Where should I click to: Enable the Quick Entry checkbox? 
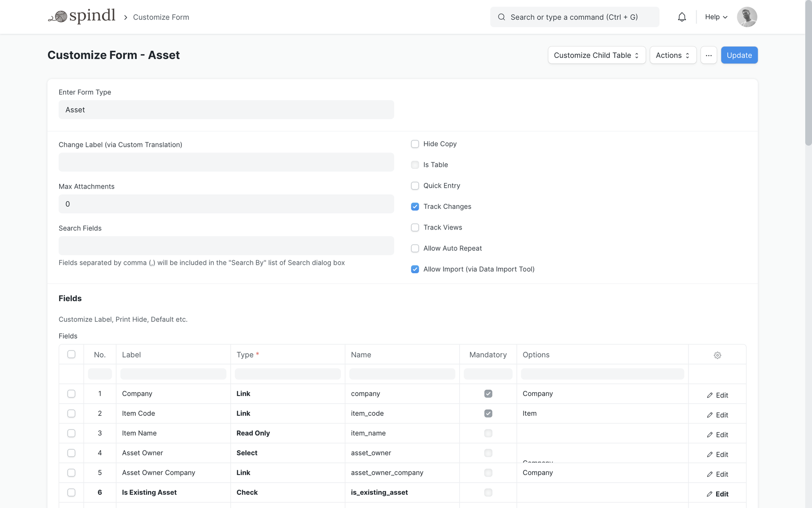pyautogui.click(x=415, y=185)
